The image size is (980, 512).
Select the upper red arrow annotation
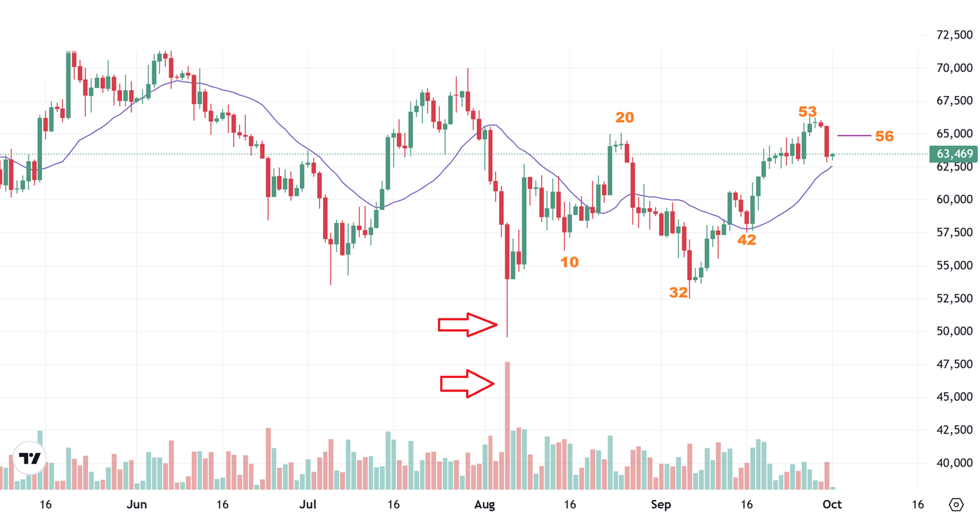(468, 325)
